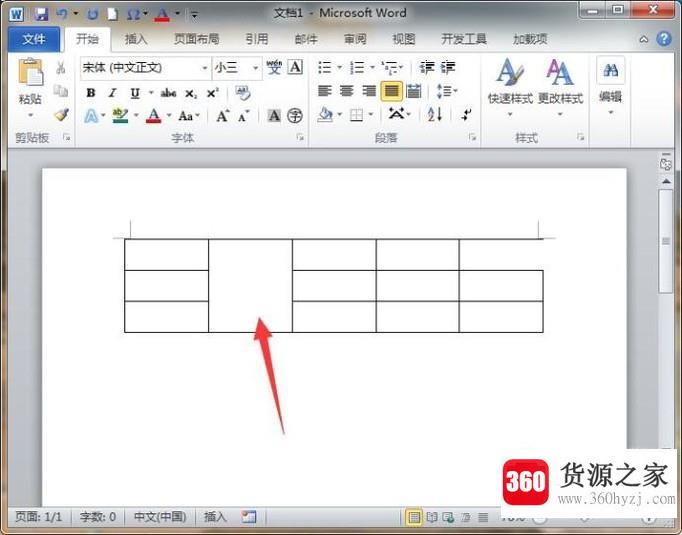Click the highlighted Justify alignment button
The height and width of the screenshot is (535, 682).
click(391, 91)
